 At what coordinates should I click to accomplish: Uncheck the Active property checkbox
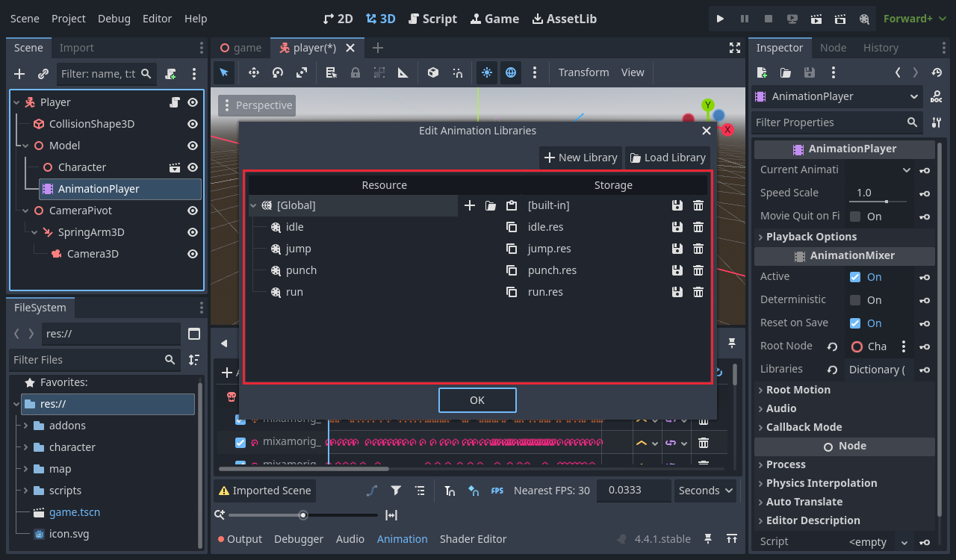coord(855,277)
